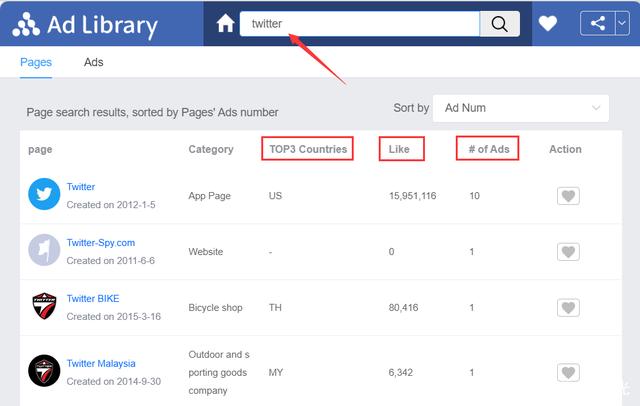Favorite the Twitter BIKE row
Screen dimensions: 640x406
568,308
